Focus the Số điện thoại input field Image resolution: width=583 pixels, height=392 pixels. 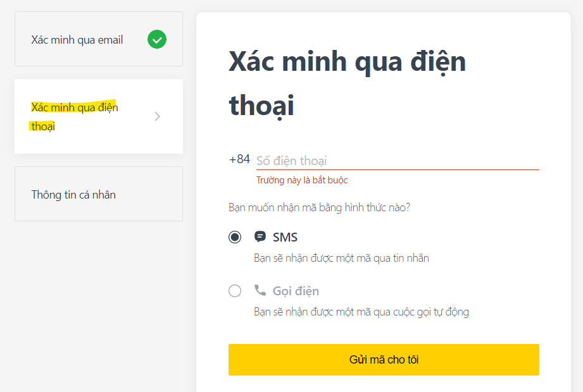(397, 161)
